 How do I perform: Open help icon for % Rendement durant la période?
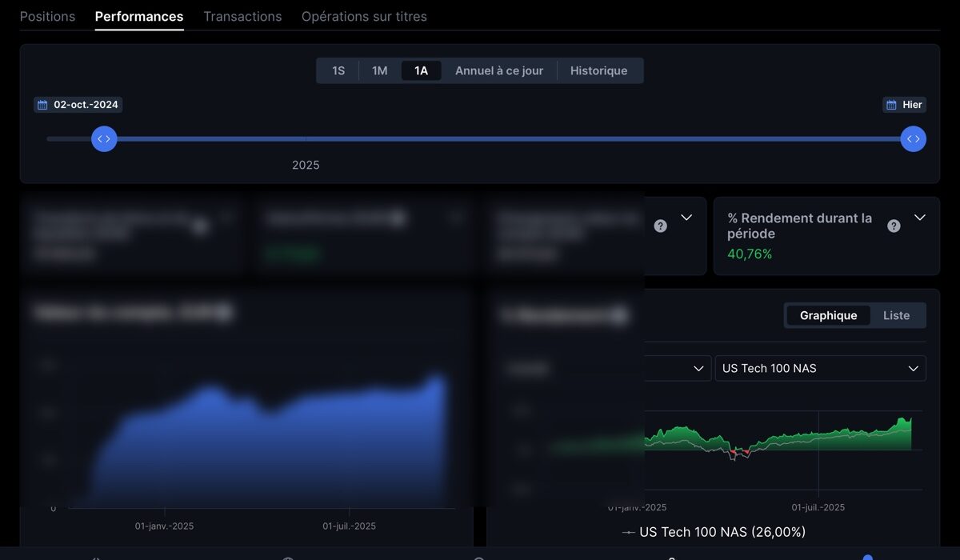894,226
